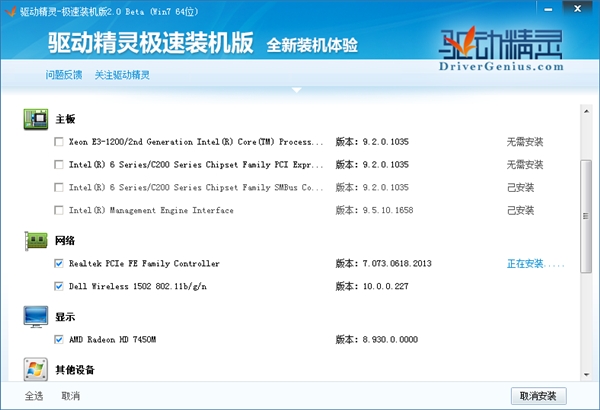The width and height of the screenshot is (600, 410).
Task: Click the Intel Management Engine Interface name
Action: pyautogui.click(x=151, y=210)
